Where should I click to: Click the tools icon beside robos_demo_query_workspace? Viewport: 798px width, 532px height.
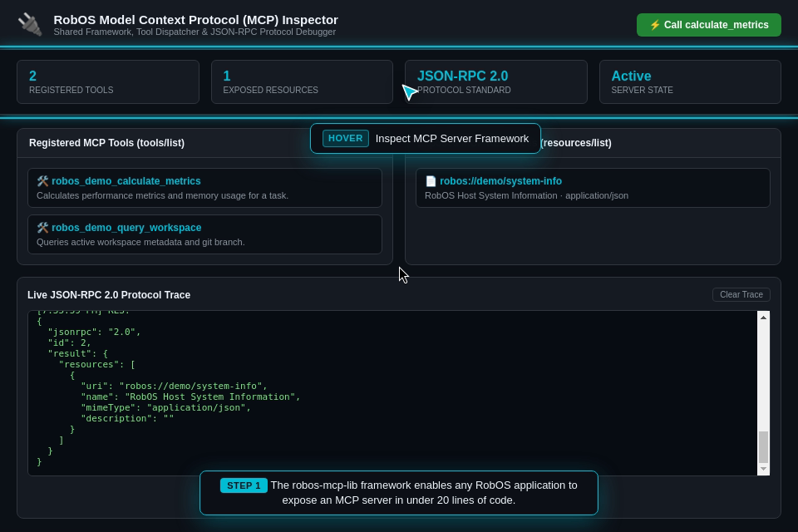(x=42, y=228)
